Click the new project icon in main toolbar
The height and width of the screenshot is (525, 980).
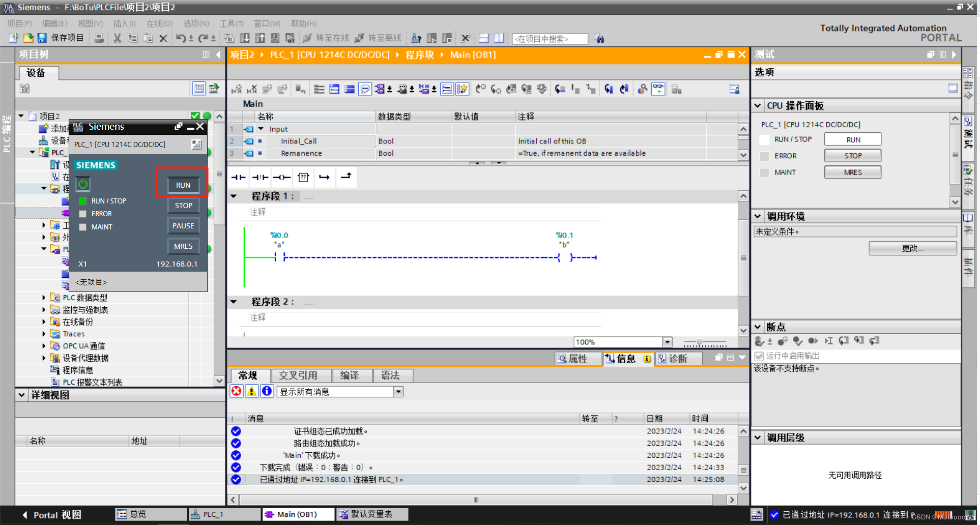point(14,38)
